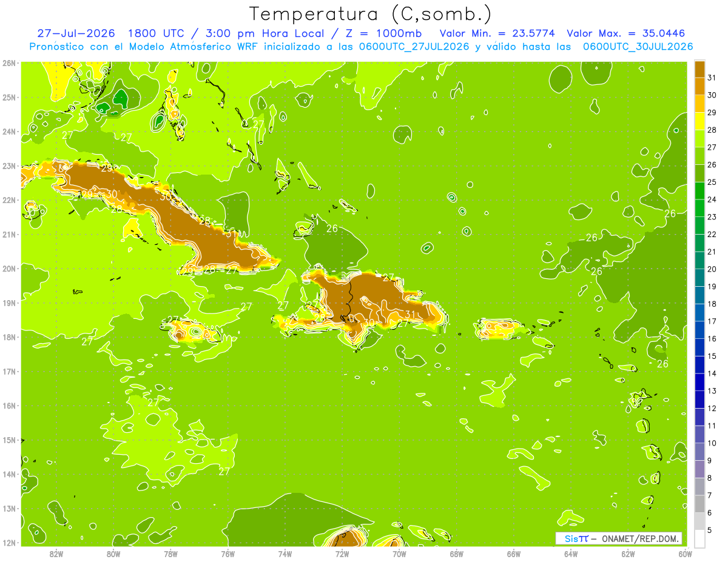Click the '72W' longitude axis label

pos(342,554)
